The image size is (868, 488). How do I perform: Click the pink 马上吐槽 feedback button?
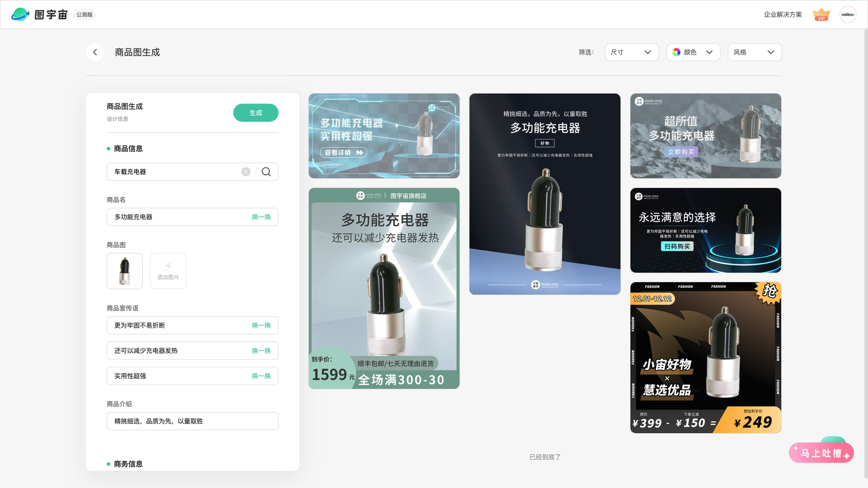point(821,453)
